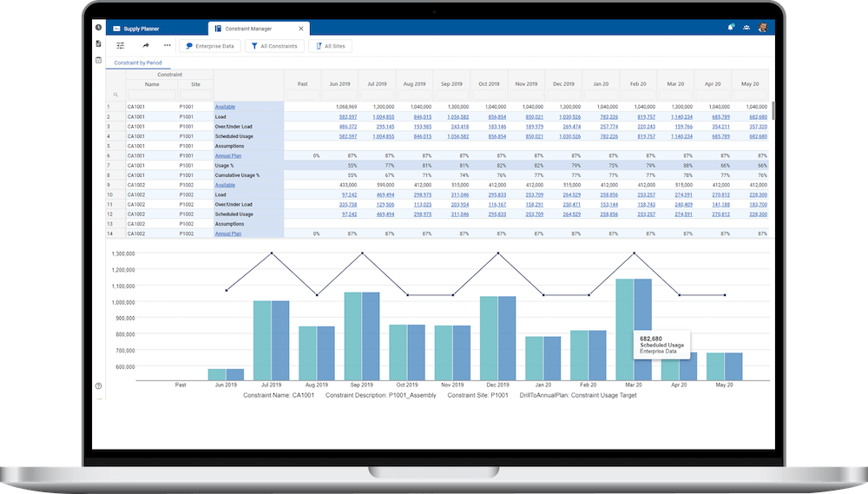Expand the All Sites selector
The width and height of the screenshot is (868, 494).
click(x=329, y=46)
